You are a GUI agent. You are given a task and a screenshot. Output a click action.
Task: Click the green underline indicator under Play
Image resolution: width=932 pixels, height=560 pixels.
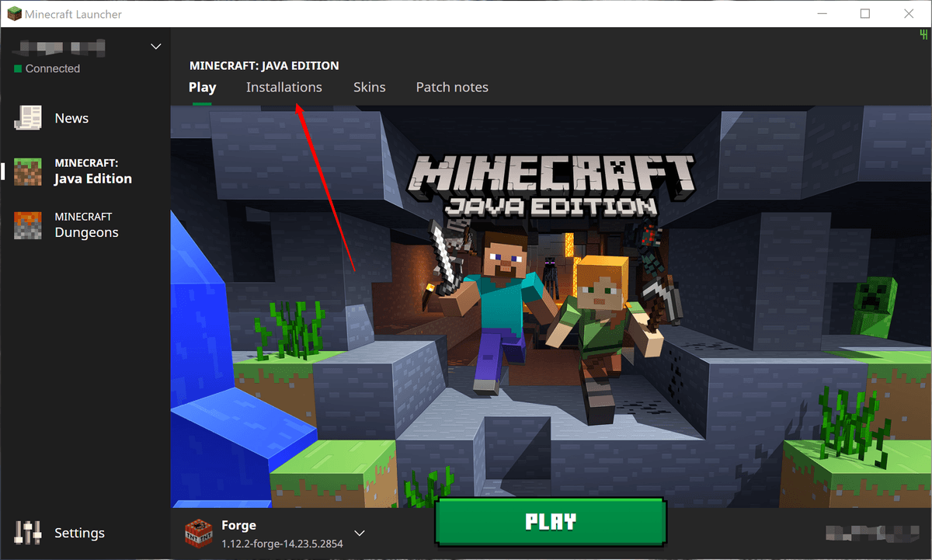tap(202, 102)
